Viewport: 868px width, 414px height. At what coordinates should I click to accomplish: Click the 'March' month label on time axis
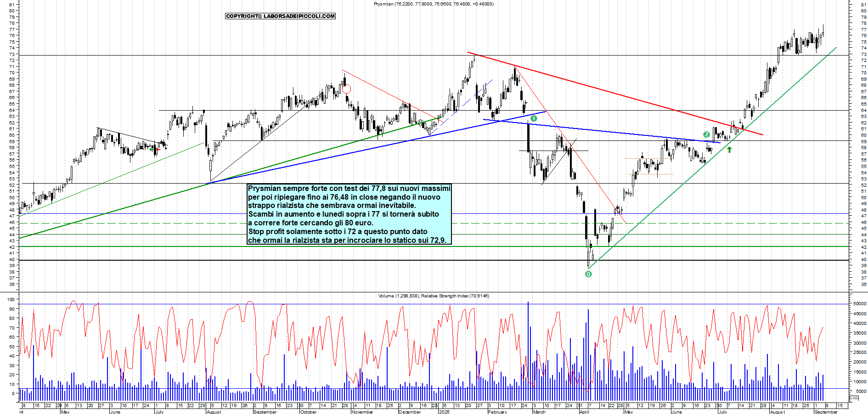click(x=539, y=412)
